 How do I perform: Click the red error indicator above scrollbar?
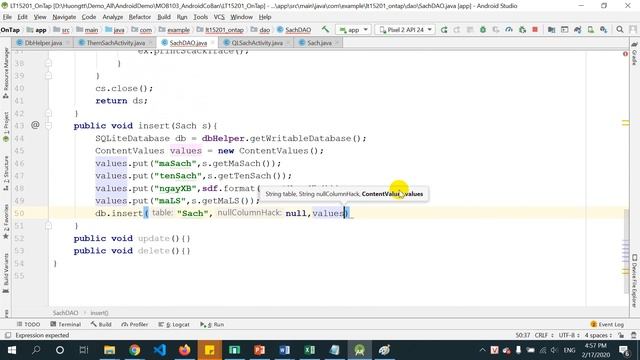coord(625,54)
